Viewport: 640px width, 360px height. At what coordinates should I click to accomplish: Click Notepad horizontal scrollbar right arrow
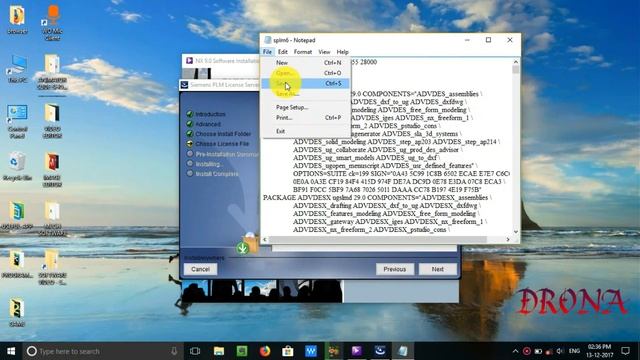508,240
